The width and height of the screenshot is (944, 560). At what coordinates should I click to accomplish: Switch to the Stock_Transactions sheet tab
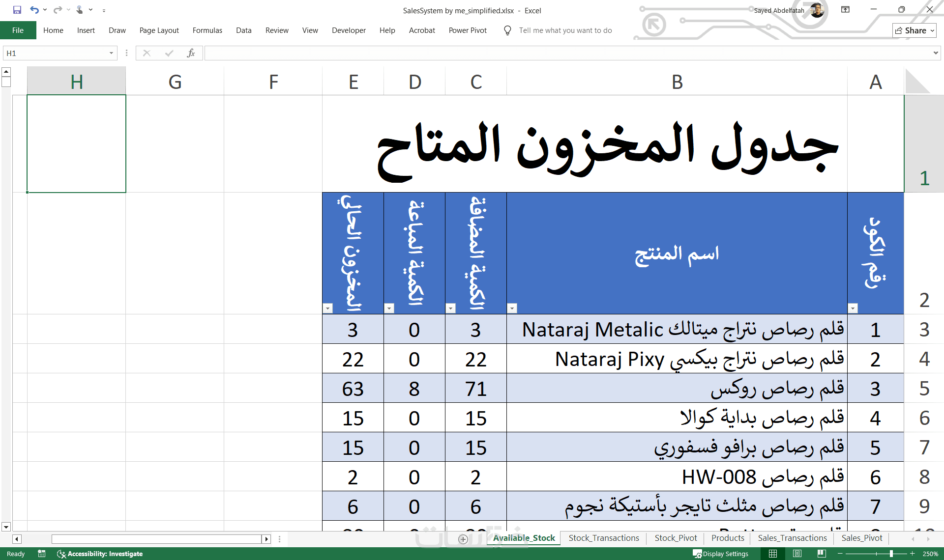point(603,538)
